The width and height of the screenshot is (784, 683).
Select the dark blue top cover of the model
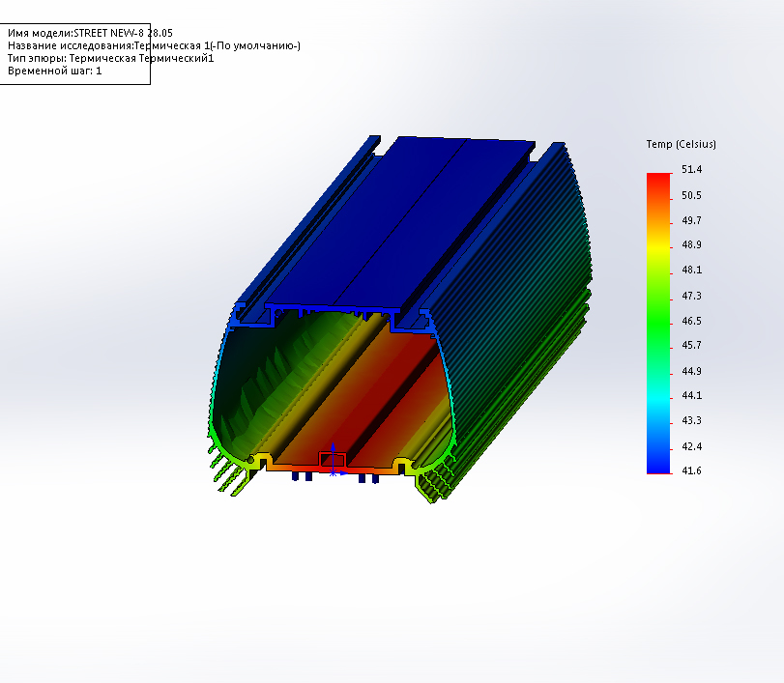400,222
